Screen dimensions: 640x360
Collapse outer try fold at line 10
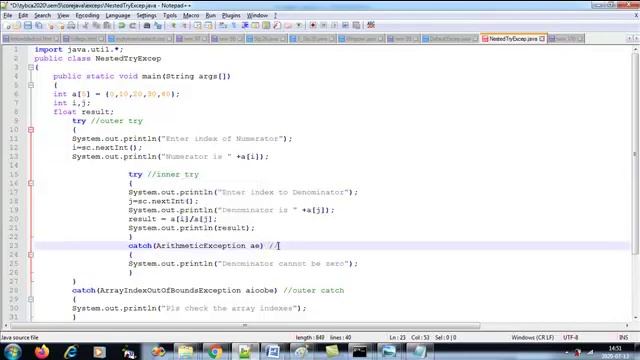click(31, 130)
